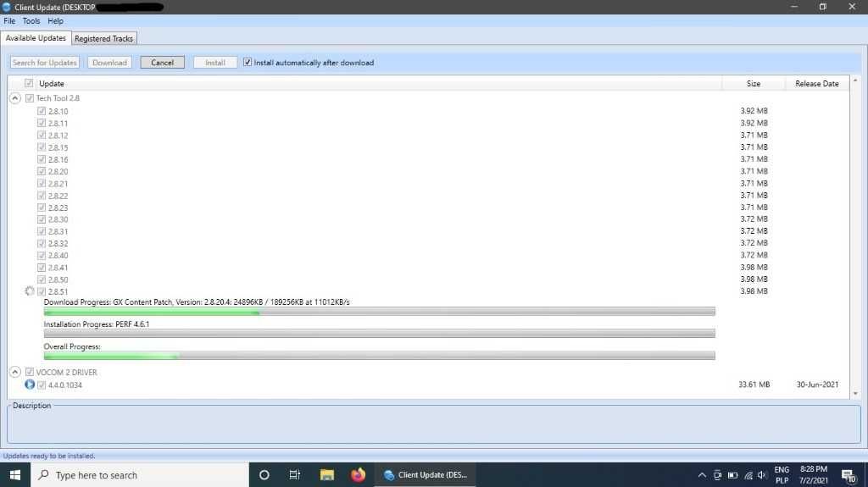Click the device monitor tray icon
Image resolution: width=868 pixels, height=487 pixels.
tap(717, 475)
